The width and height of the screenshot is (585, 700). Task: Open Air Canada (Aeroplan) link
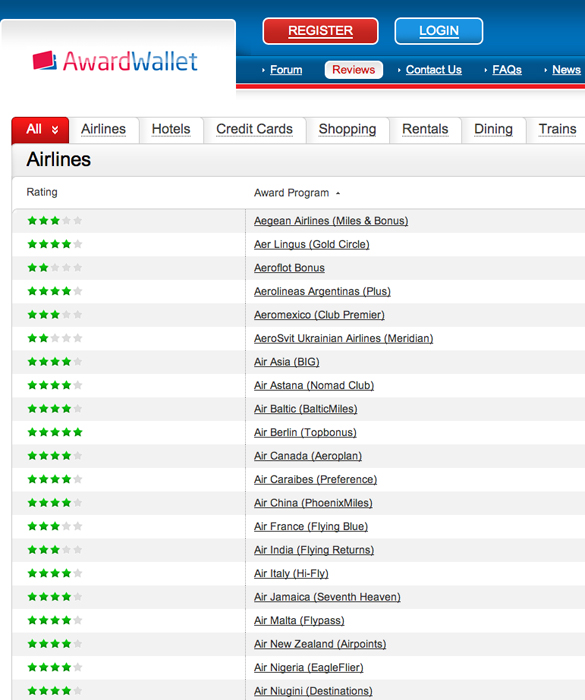[x=308, y=456]
